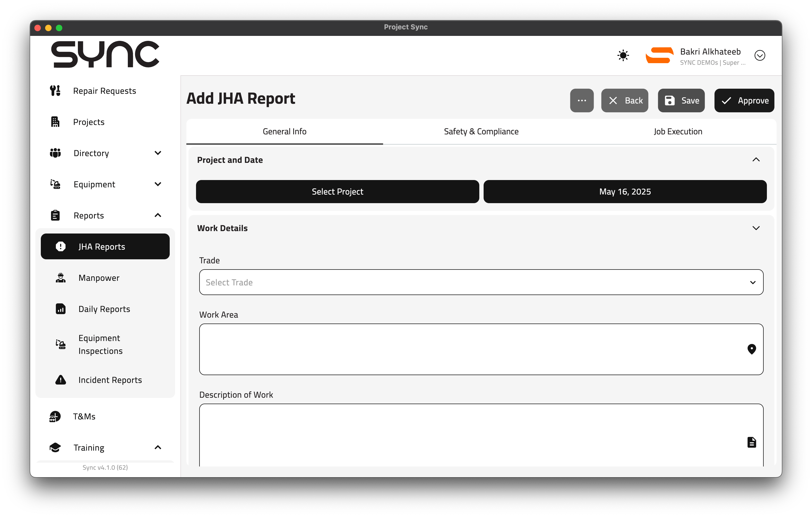812x517 pixels.
Task: Click the document icon in Description of Work
Action: pyautogui.click(x=752, y=442)
